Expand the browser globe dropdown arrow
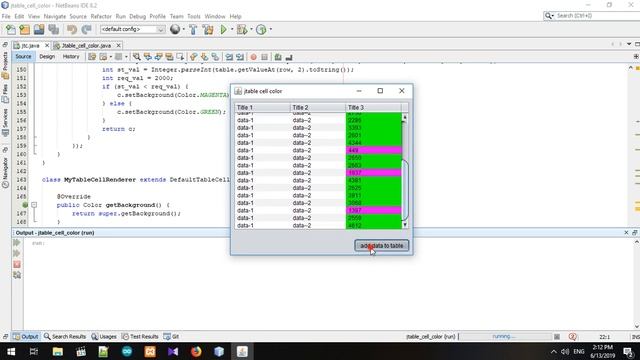The image size is (640, 360). [x=183, y=29]
